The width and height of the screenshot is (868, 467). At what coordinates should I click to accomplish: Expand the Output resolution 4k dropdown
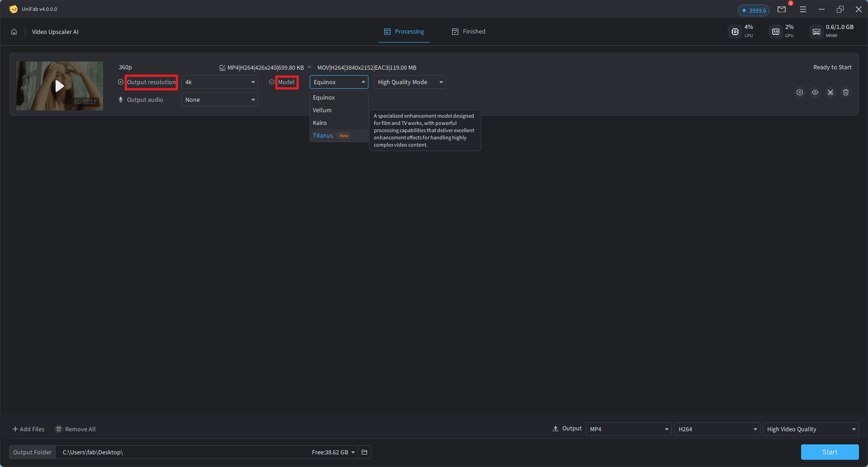point(220,82)
